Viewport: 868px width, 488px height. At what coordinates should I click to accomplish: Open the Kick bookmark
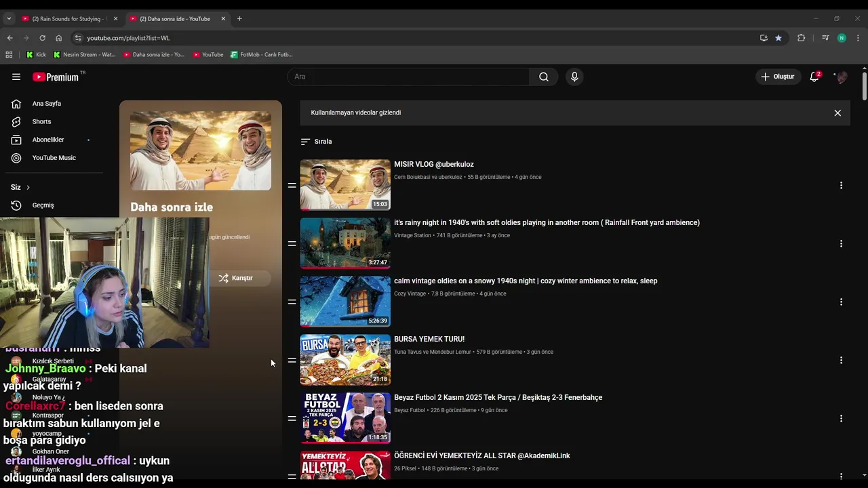[36, 54]
